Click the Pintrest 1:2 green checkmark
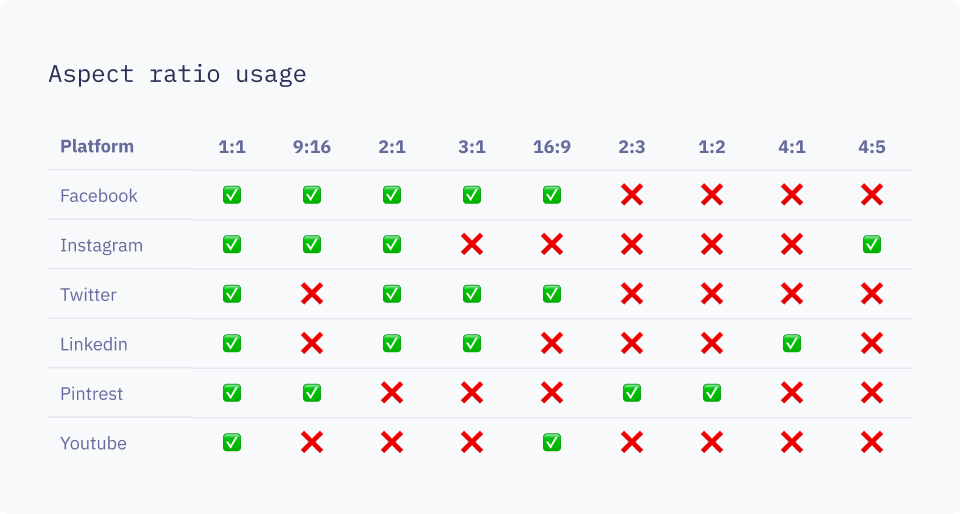The image size is (960, 514). click(711, 393)
